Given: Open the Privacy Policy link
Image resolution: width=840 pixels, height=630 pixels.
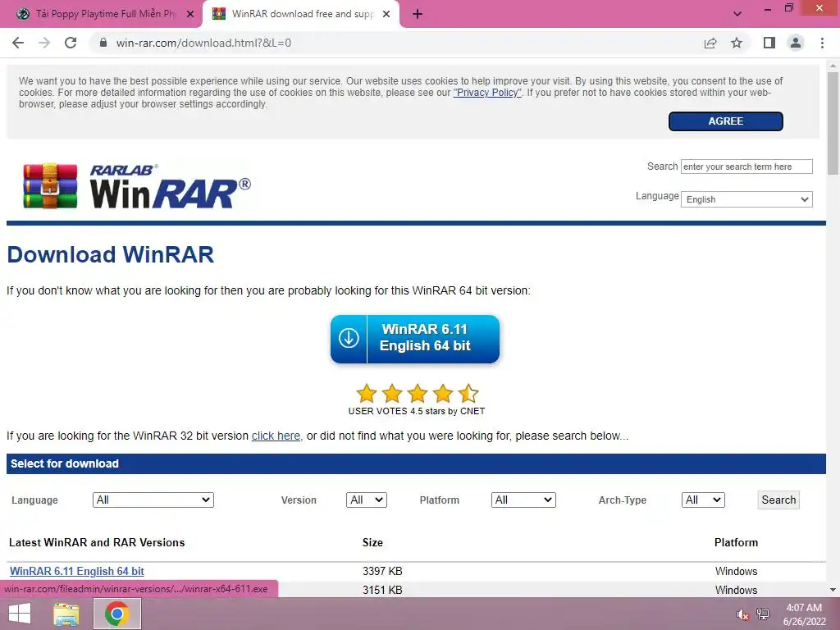Looking at the screenshot, I should click(487, 93).
